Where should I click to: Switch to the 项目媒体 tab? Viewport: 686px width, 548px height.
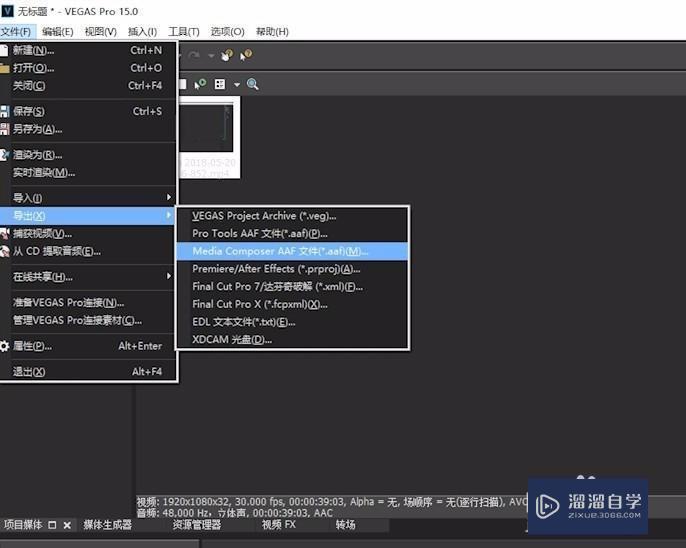pyautogui.click(x=23, y=525)
